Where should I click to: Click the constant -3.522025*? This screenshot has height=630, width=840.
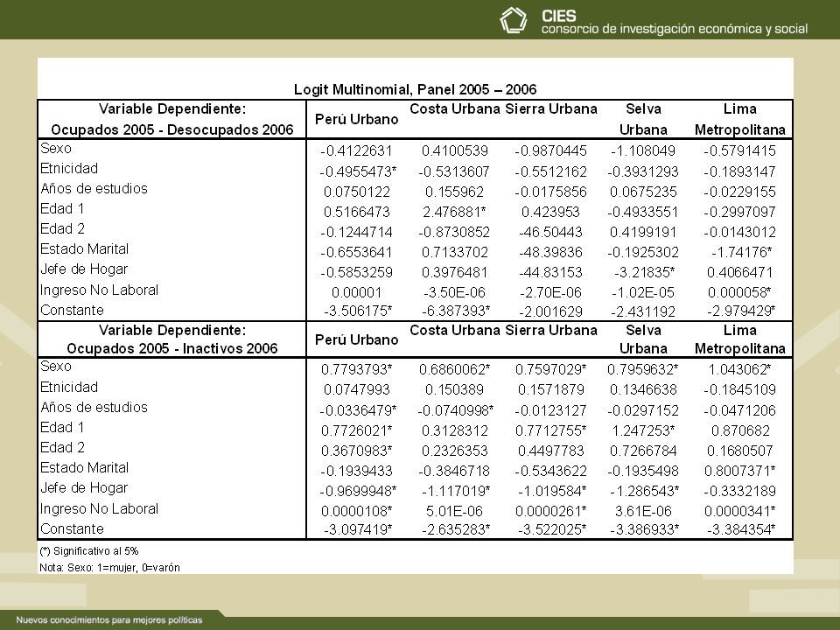[x=552, y=530]
